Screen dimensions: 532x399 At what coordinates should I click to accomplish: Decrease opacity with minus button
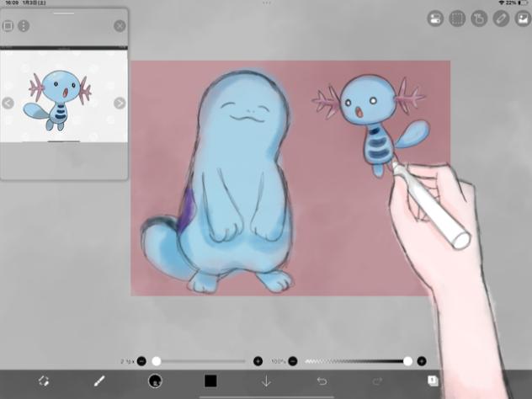point(293,361)
